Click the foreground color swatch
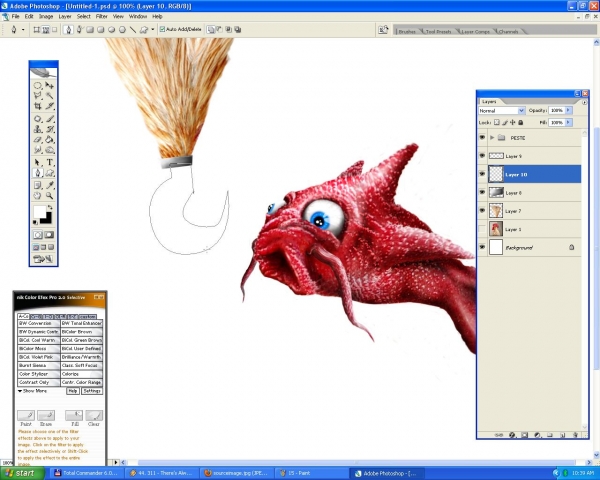This screenshot has width=600, height=480. 39,212
